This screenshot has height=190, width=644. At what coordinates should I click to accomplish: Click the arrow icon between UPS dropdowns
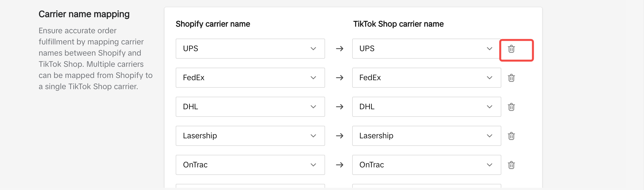tap(339, 49)
